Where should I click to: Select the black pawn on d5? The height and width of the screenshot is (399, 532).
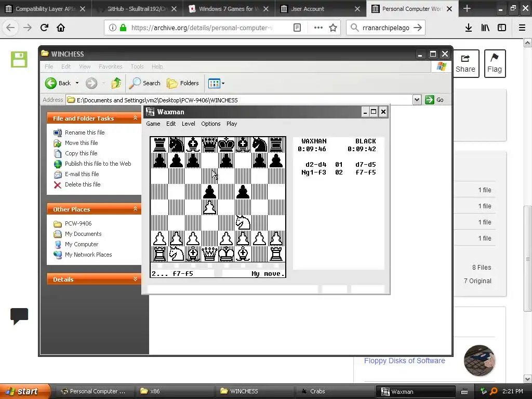click(x=209, y=191)
